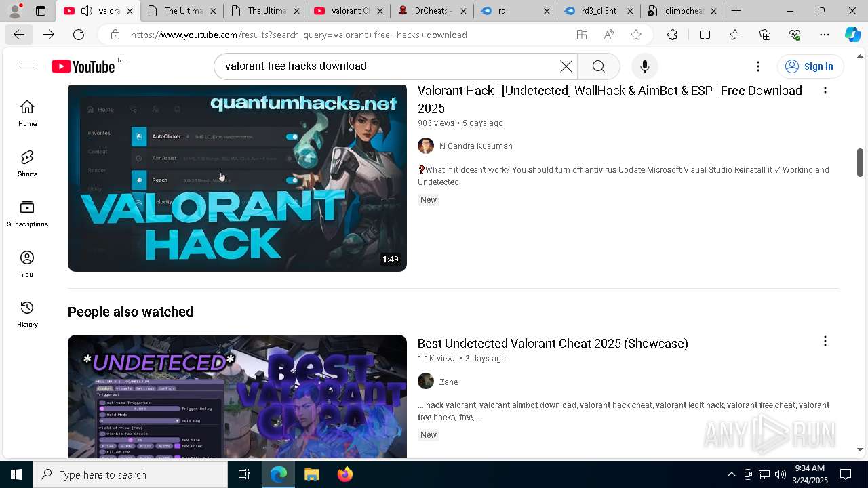
Task: Open the split screen icon
Action: [705, 35]
